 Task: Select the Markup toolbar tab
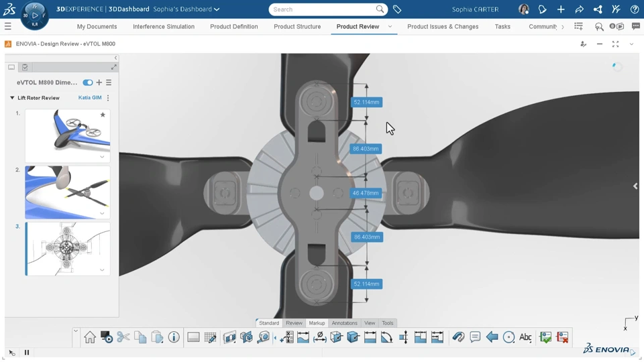tap(317, 323)
